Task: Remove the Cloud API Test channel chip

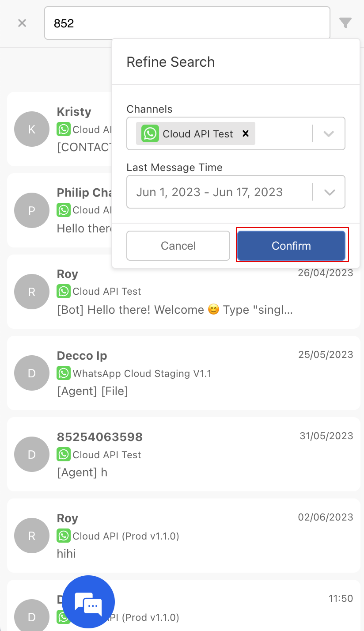Action: point(246,133)
